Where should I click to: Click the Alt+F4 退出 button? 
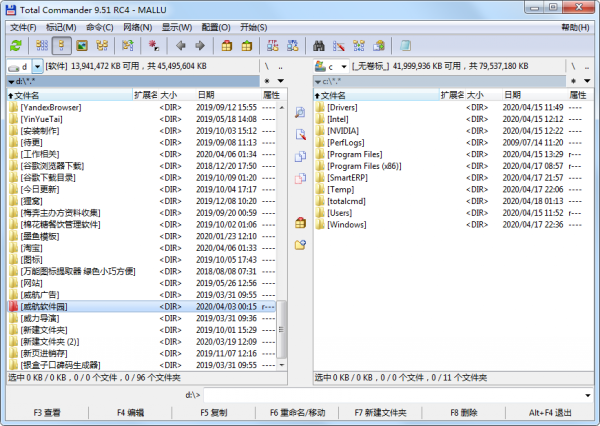click(x=550, y=413)
